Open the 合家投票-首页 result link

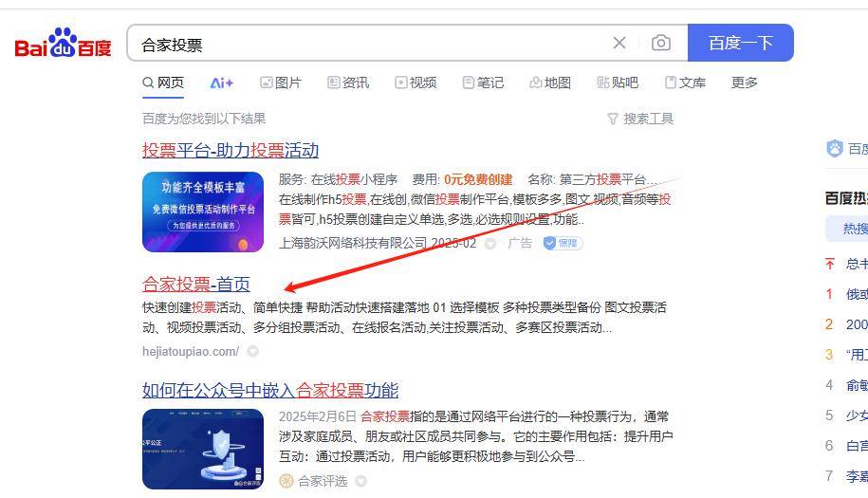pos(196,284)
